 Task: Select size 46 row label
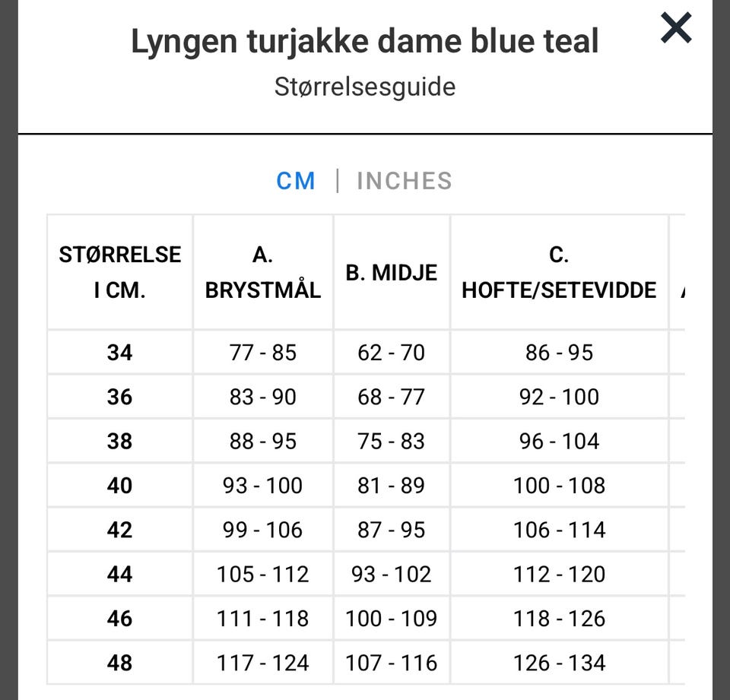click(x=119, y=619)
